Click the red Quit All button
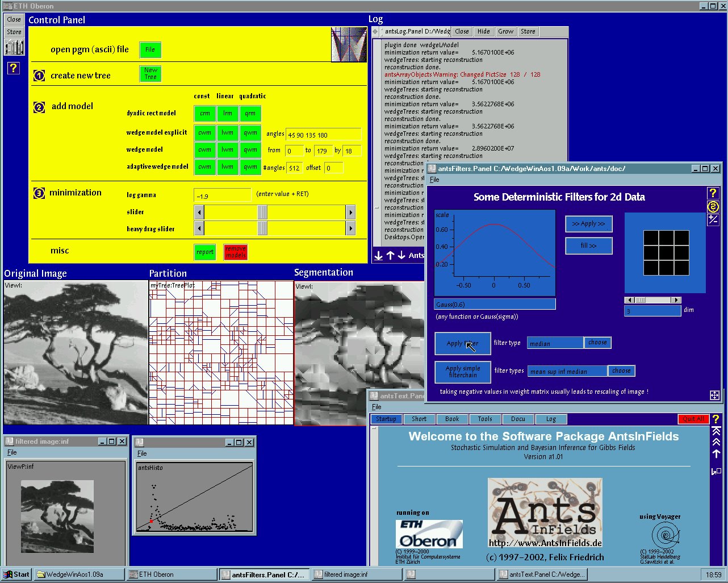 (693, 419)
